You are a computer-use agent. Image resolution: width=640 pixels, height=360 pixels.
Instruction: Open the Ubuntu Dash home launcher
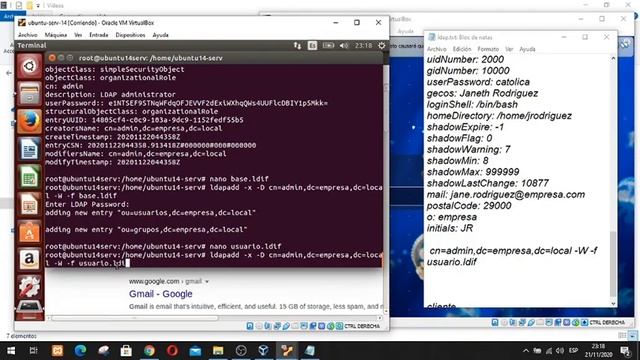click(29, 66)
